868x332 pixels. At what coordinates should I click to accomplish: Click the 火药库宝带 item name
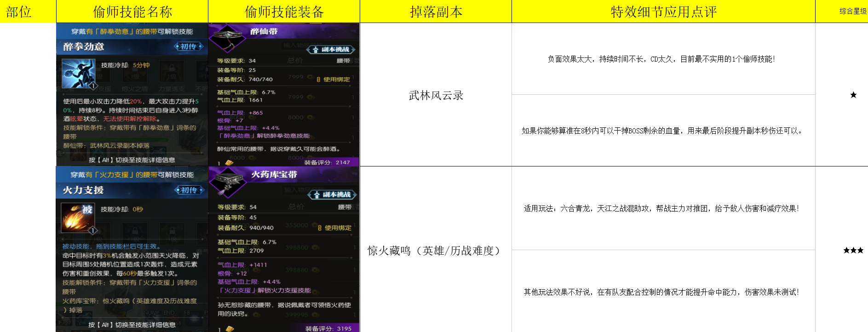(274, 175)
